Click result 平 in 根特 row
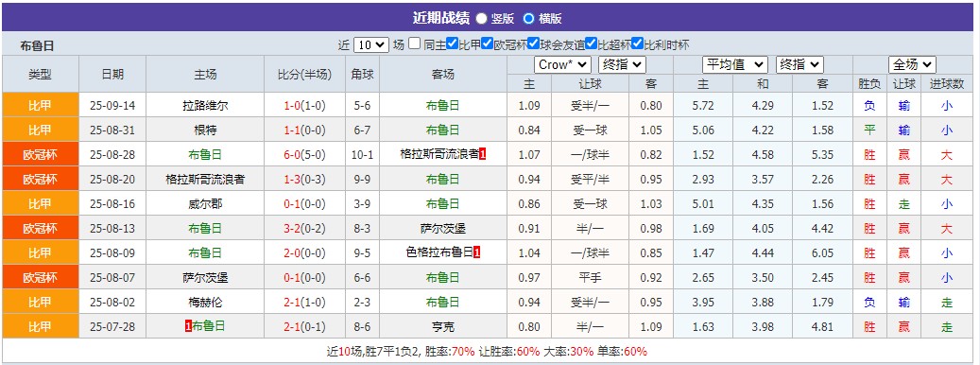 (869, 130)
